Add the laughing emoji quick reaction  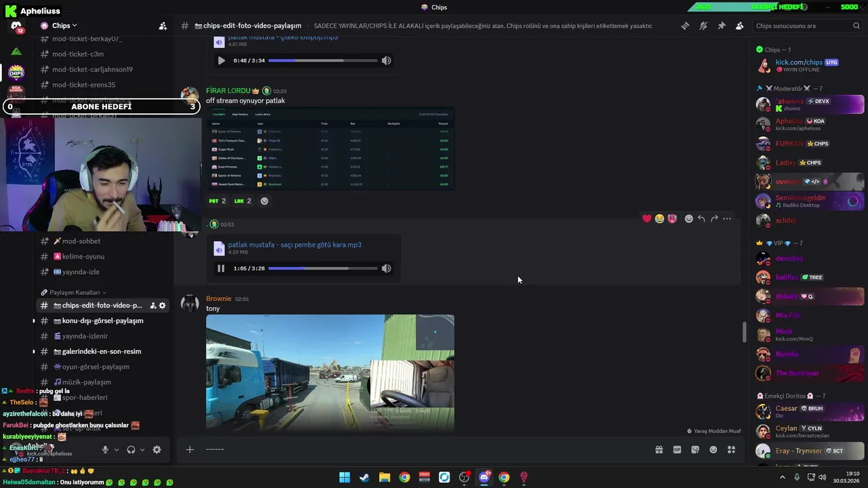point(659,218)
